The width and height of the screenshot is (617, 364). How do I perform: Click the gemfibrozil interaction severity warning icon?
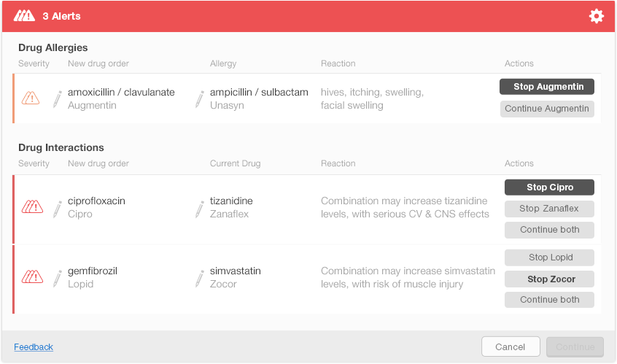32,276
